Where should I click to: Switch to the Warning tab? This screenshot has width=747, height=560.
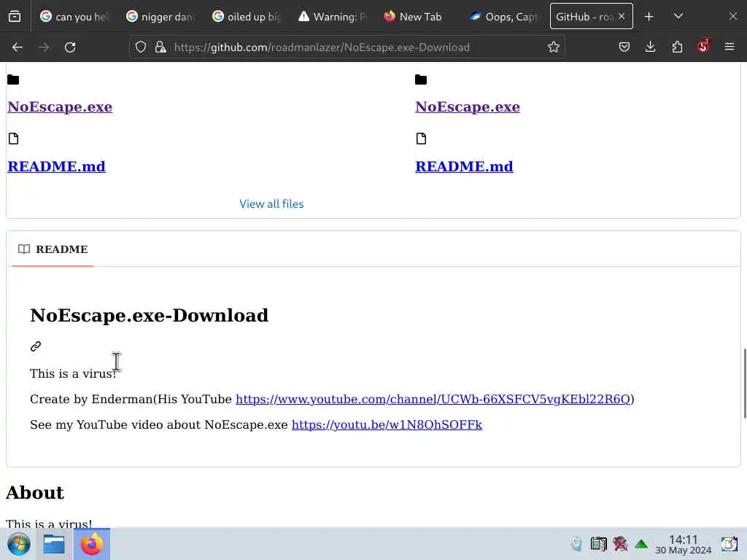tap(333, 17)
